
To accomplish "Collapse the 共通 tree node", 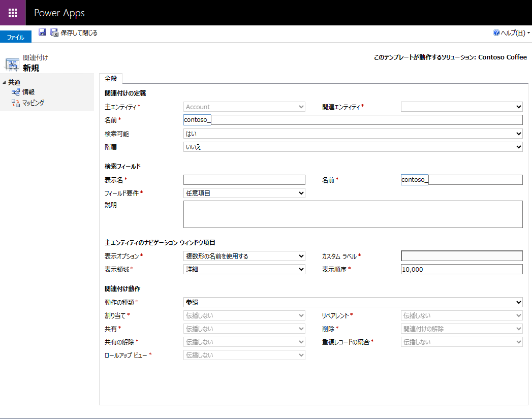I will click(4, 82).
